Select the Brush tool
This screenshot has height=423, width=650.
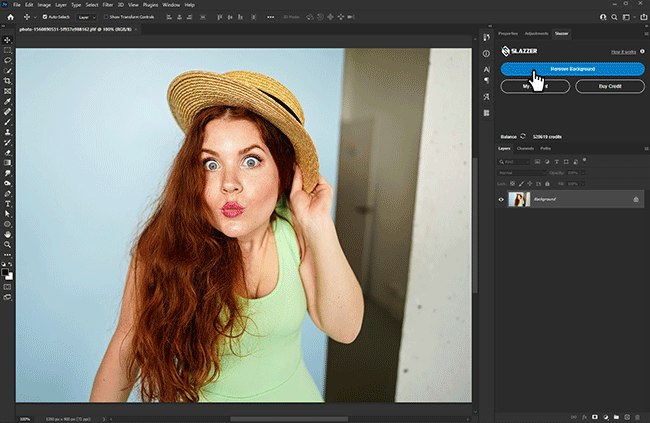pyautogui.click(x=7, y=122)
